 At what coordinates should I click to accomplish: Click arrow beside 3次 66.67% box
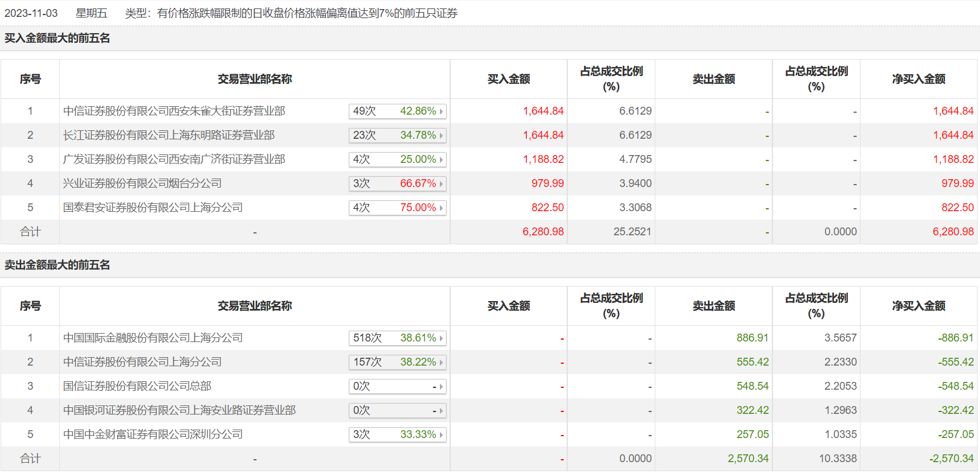click(x=441, y=184)
